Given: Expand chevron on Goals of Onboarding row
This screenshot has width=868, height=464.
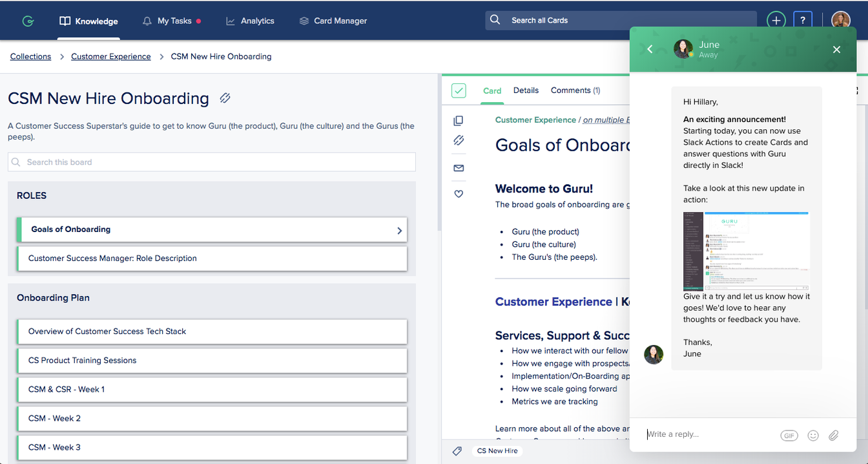Looking at the screenshot, I should (399, 230).
